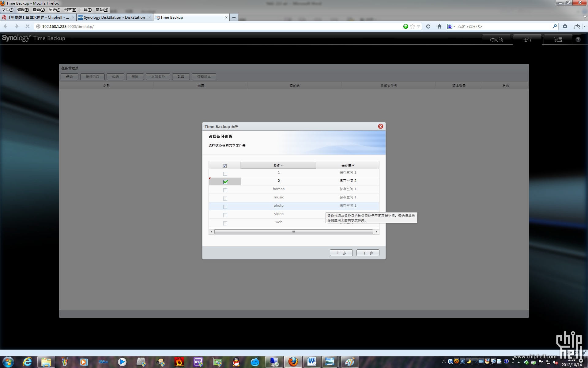
Task: Click the browser Back arrow
Action: coord(6,26)
